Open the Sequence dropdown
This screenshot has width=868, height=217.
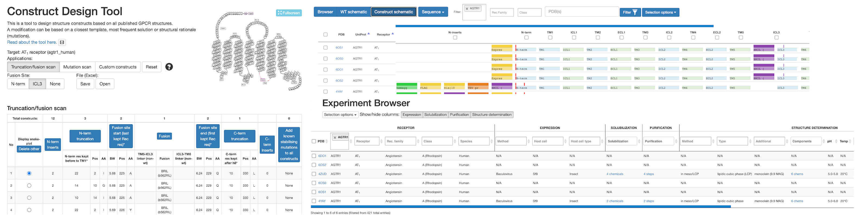click(433, 12)
